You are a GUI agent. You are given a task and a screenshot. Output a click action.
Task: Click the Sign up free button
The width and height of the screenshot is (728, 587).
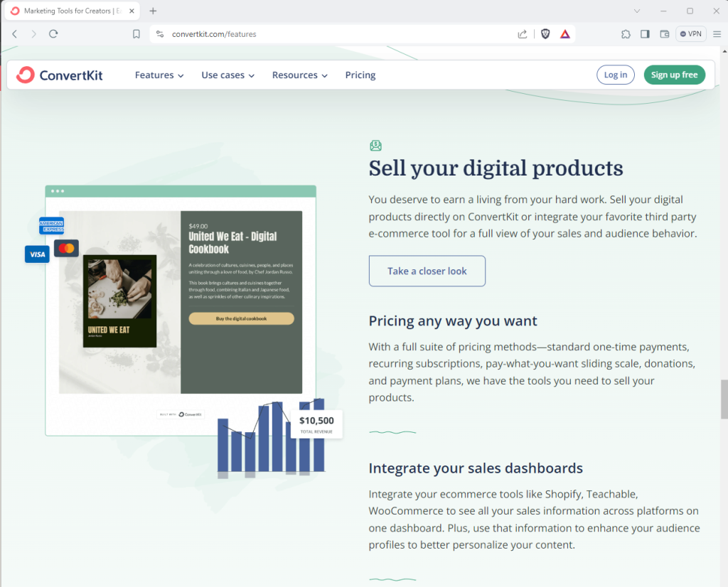pyautogui.click(x=674, y=75)
